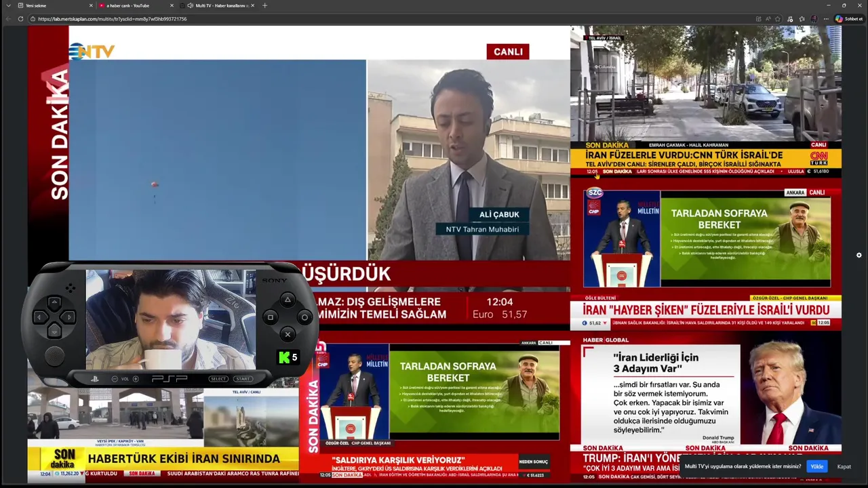
Task: Click the SZC channel logo
Action: pyautogui.click(x=594, y=192)
